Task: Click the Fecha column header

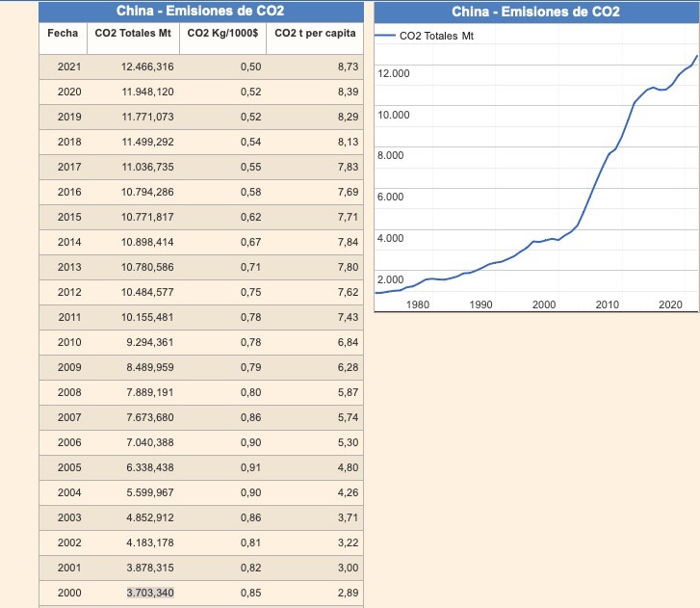Action: pyautogui.click(x=62, y=34)
